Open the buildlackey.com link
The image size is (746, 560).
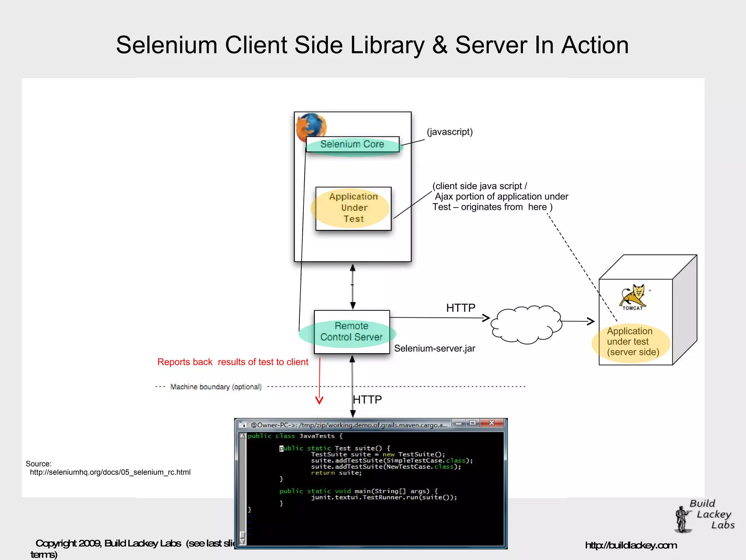coord(631,545)
